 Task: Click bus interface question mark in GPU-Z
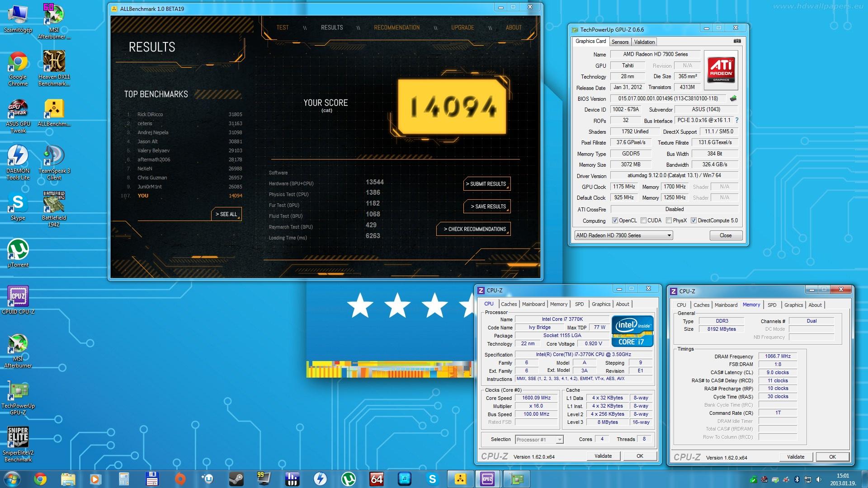[737, 120]
